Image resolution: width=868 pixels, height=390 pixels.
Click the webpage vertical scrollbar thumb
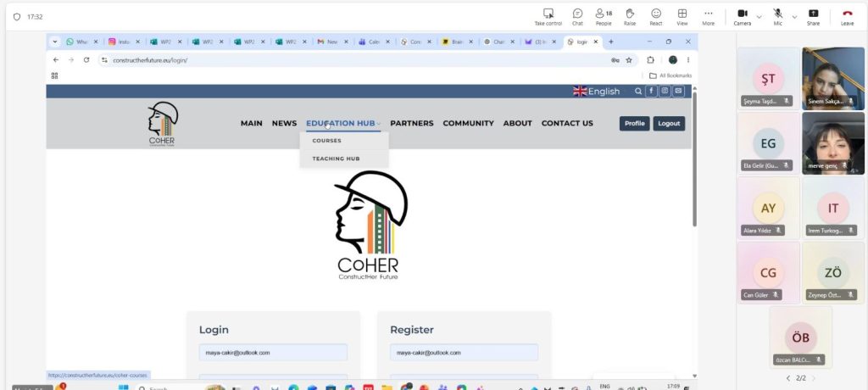pyautogui.click(x=695, y=159)
